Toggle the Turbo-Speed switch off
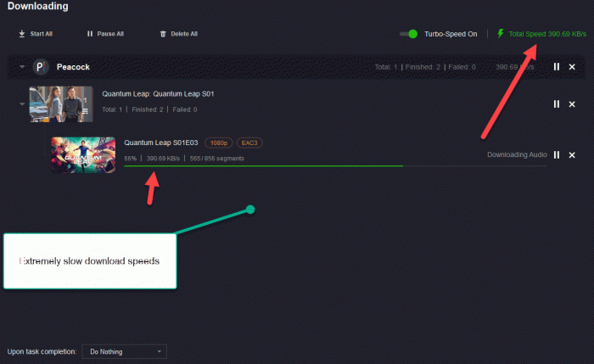Viewport: 594px width, 364px height. (x=409, y=34)
